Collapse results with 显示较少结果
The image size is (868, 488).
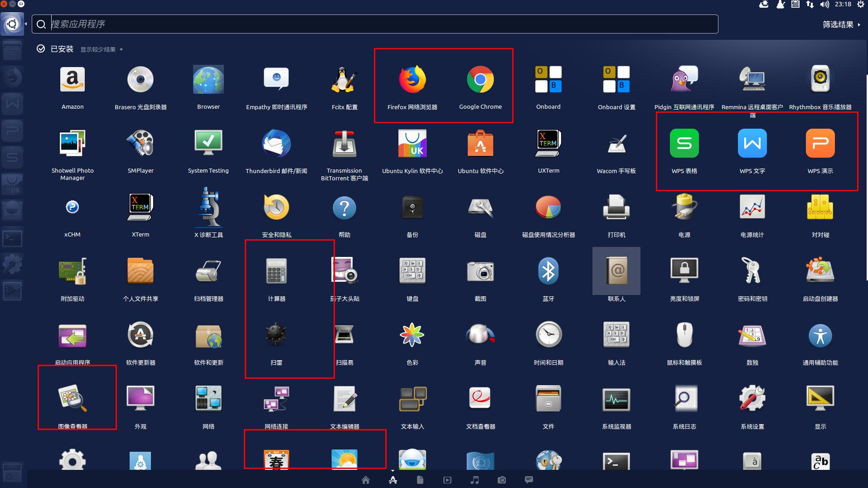[102, 49]
